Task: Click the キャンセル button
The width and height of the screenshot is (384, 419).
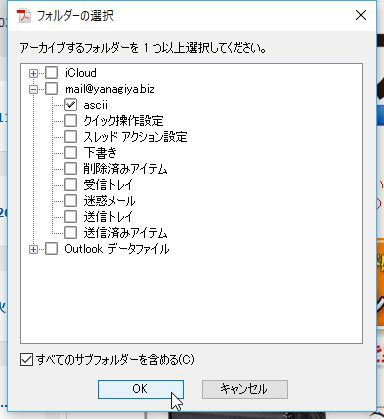Action: pyautogui.click(x=245, y=389)
